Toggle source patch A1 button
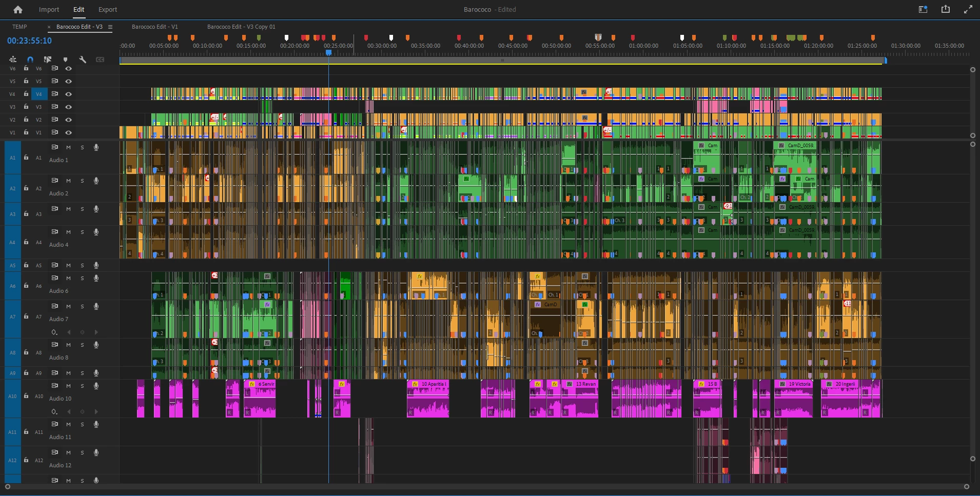Screen dimensions: 980x496 tap(12, 157)
